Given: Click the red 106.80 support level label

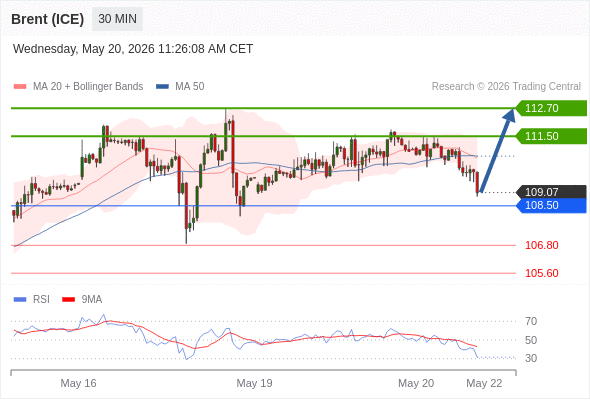Looking at the screenshot, I should click(x=541, y=245).
